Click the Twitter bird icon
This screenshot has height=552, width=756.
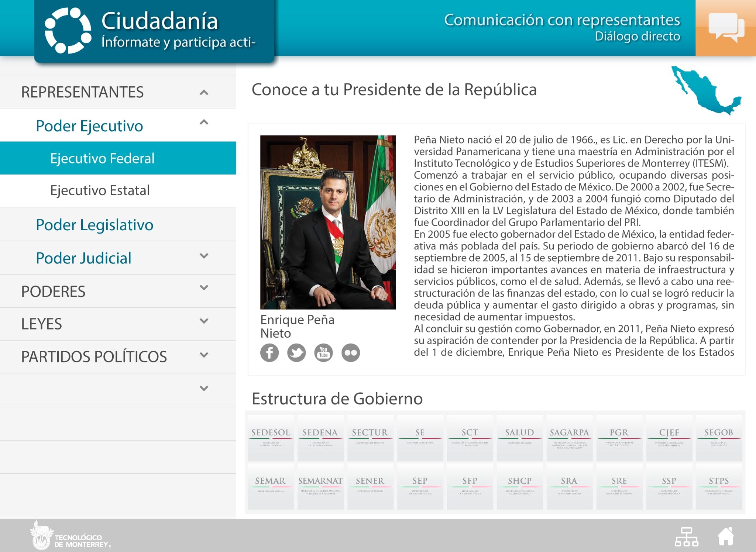coord(296,353)
